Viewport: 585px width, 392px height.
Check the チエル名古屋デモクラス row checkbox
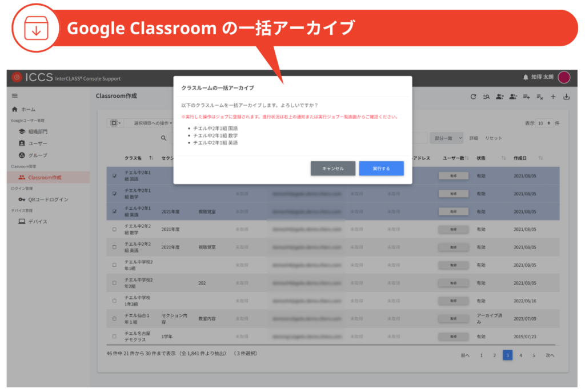click(x=114, y=337)
